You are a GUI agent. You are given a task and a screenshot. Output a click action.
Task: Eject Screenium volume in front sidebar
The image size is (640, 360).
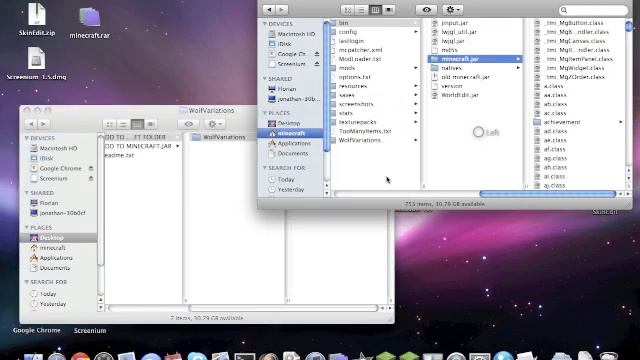(x=317, y=64)
